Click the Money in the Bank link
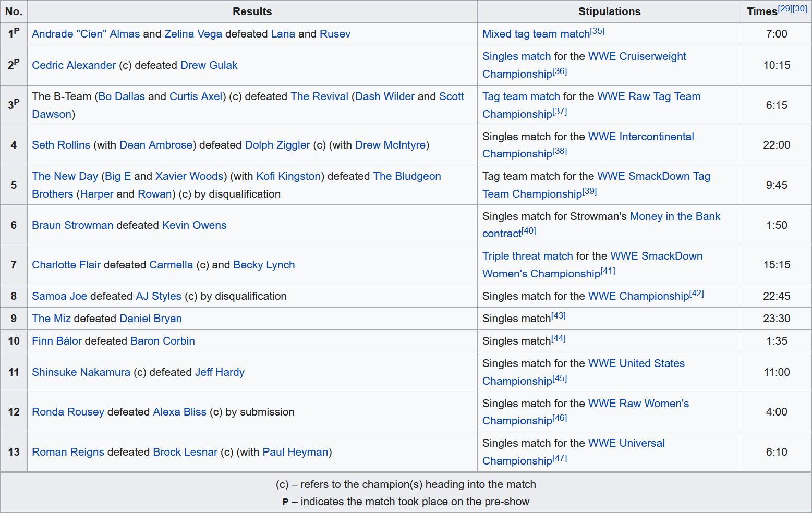812x513 pixels. pyautogui.click(x=674, y=216)
